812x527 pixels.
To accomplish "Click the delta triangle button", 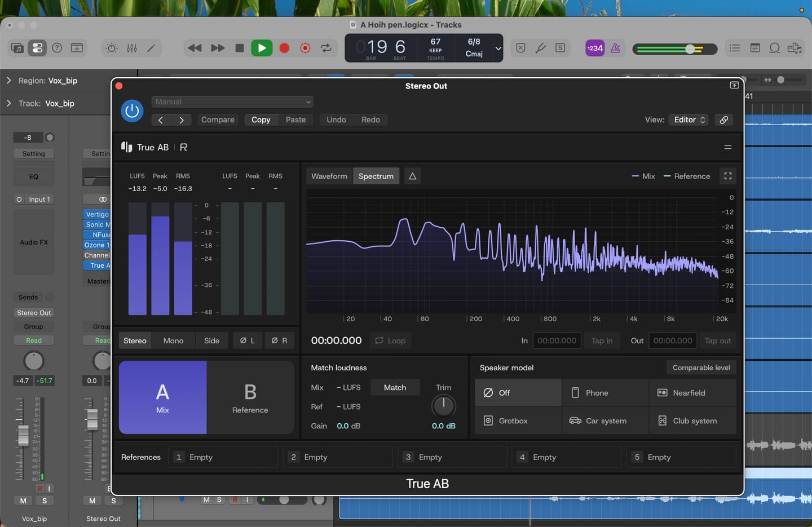I will pyautogui.click(x=413, y=176).
